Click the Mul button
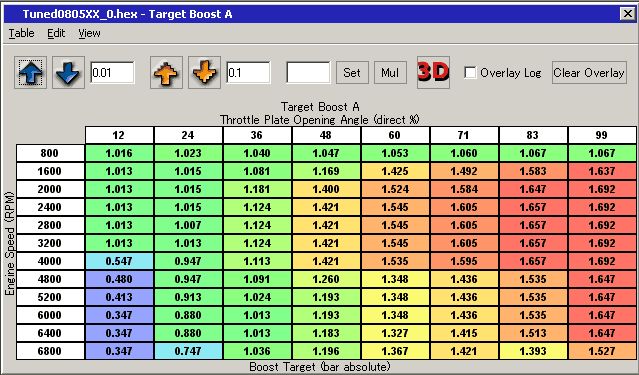 point(390,73)
